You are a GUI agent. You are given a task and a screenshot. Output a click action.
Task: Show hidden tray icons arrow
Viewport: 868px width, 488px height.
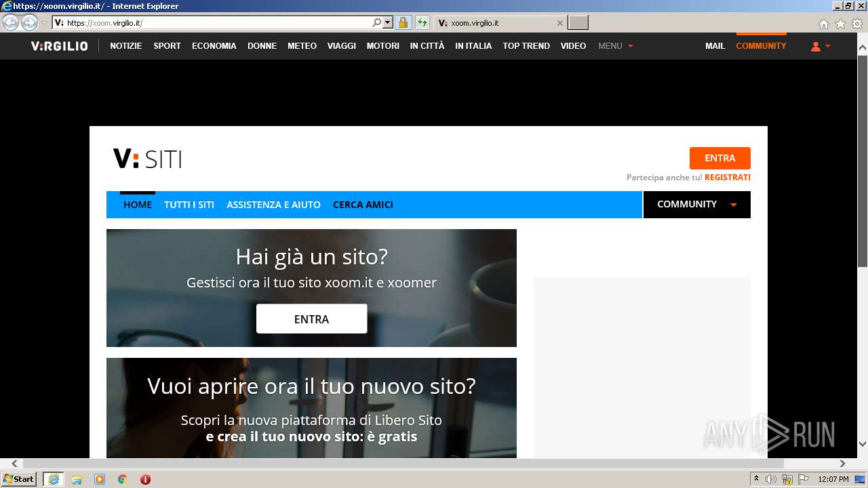pos(756,479)
